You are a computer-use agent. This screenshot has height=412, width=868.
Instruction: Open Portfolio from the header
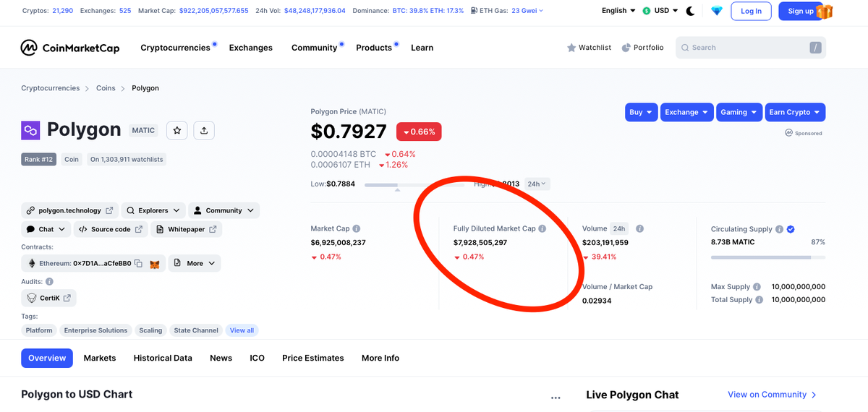click(x=642, y=48)
